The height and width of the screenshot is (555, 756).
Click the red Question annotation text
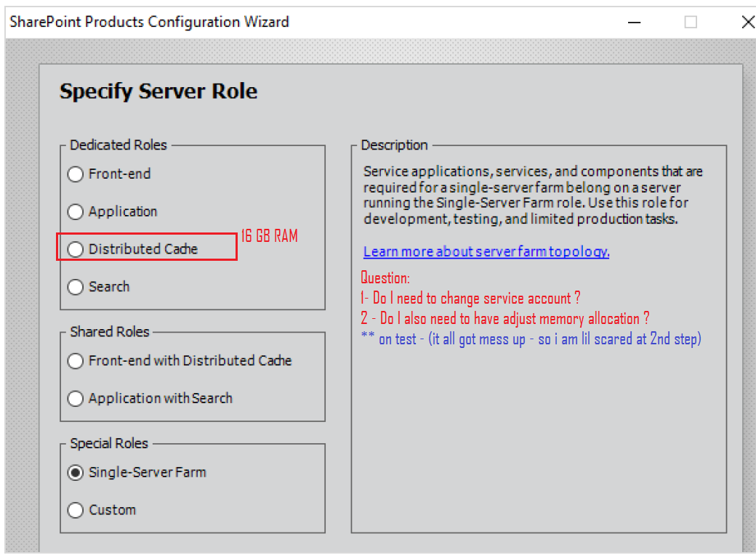point(385,278)
